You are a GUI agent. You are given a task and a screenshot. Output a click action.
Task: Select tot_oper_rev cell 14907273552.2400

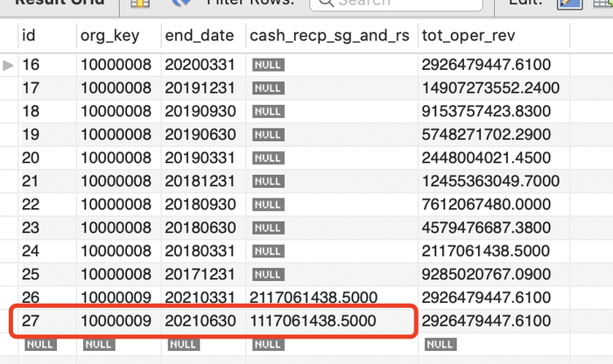[486, 86]
